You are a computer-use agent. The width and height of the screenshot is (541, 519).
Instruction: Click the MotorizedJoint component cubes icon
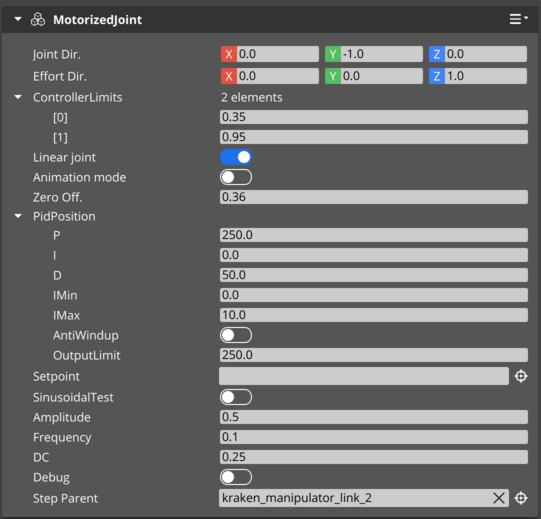click(38, 20)
